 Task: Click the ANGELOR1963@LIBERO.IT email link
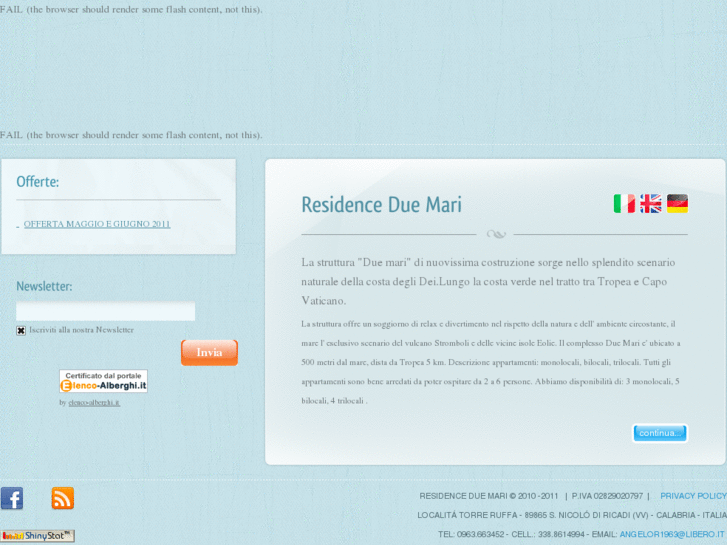[x=672, y=534]
